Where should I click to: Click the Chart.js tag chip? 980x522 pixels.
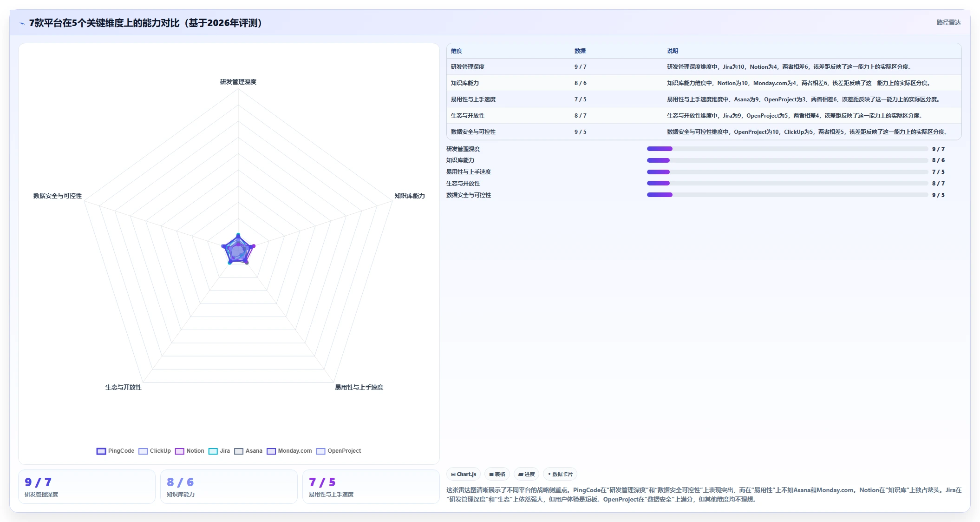tap(464, 474)
